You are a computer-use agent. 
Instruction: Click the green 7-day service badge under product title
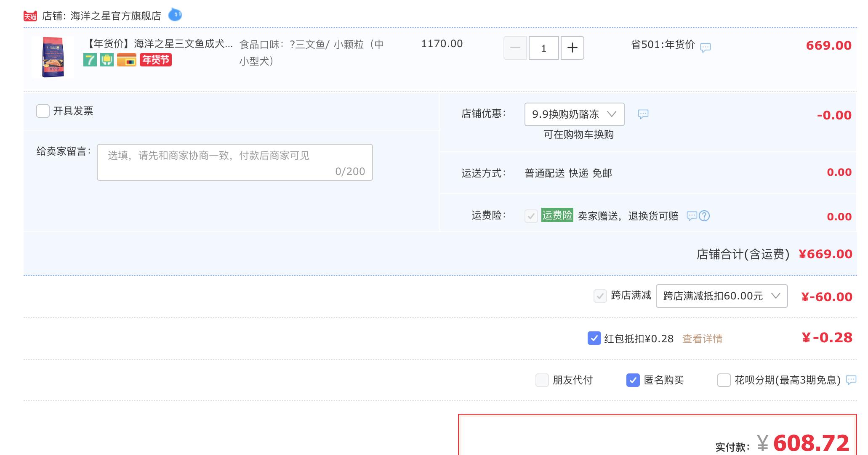point(90,60)
